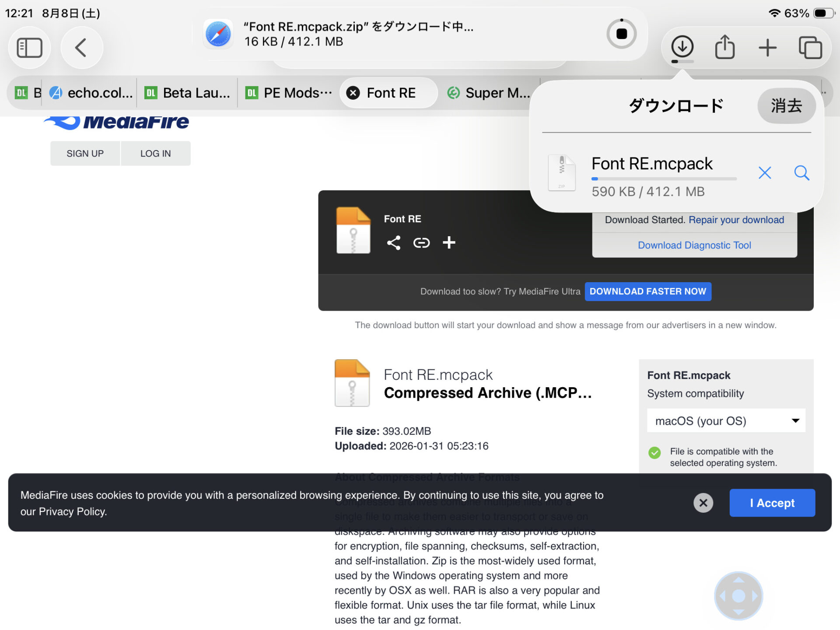Reveal Font RE.mcpack with the magnifier icon

(801, 173)
